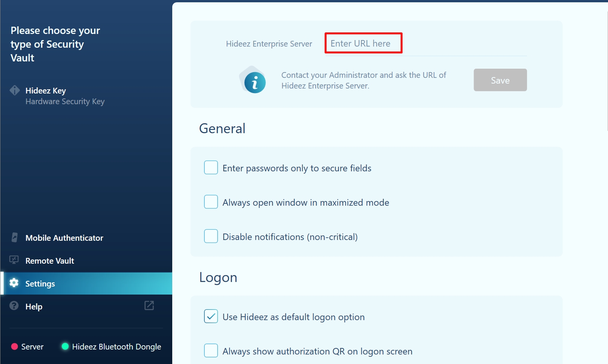Click the Logon section heading
This screenshot has width=608, height=364.
pos(218,278)
